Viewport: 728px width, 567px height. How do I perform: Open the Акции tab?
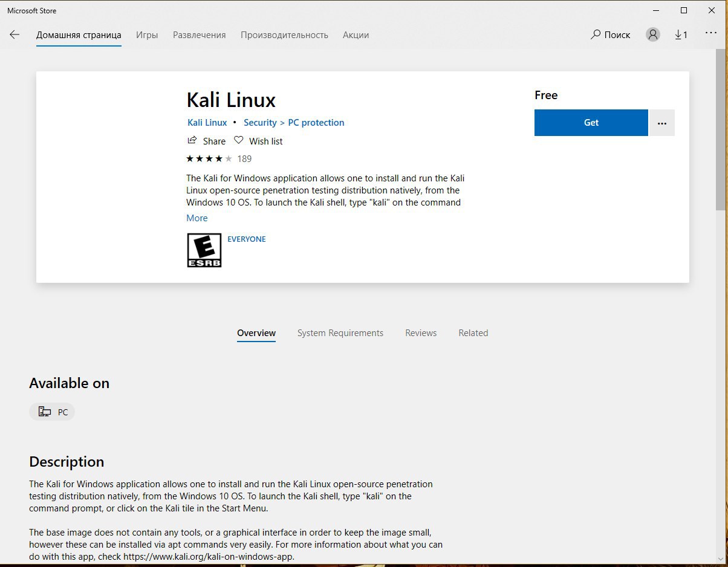pos(356,35)
